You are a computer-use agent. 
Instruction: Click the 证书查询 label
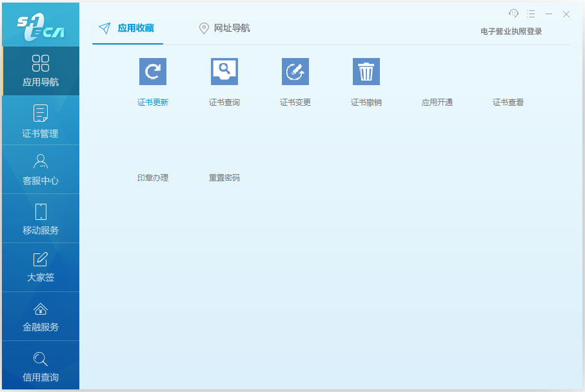click(224, 103)
